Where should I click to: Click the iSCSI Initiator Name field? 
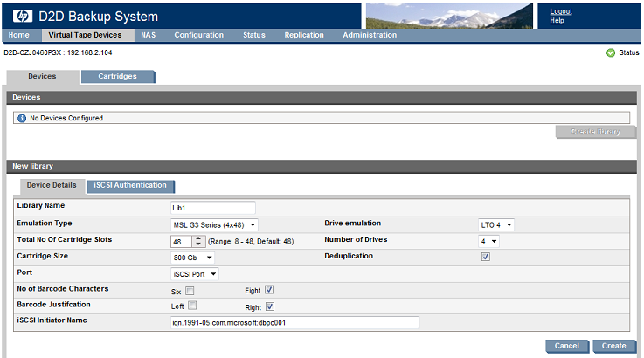pos(294,323)
